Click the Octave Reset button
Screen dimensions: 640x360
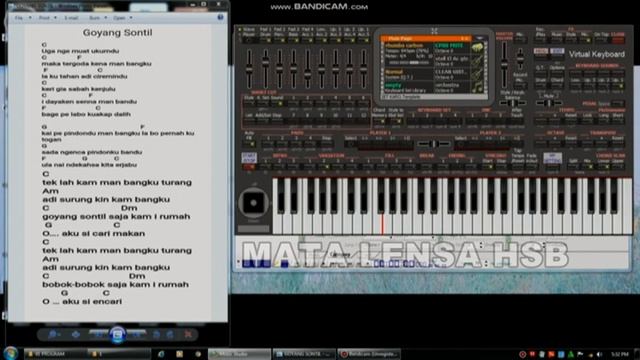pos(570,144)
